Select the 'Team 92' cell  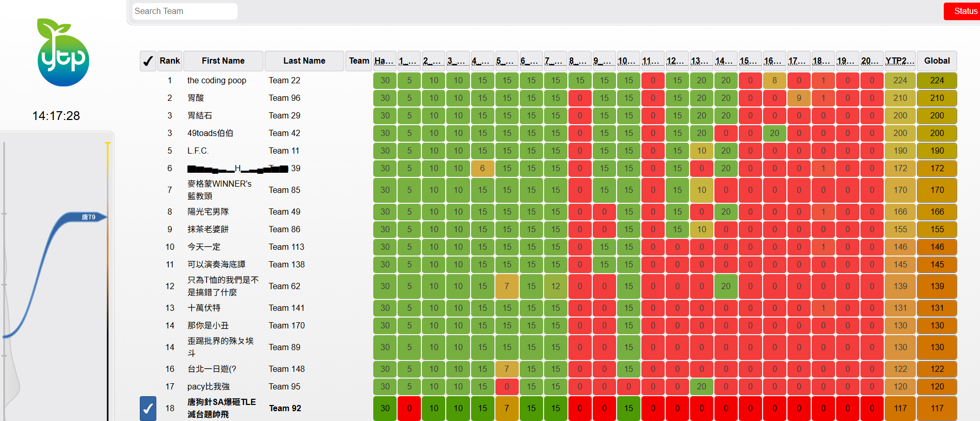click(x=285, y=408)
